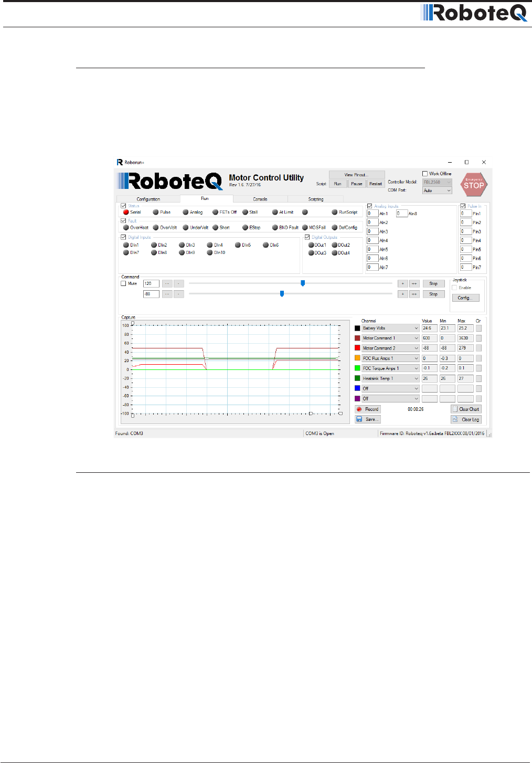This screenshot has width=532, height=763.
Task: Click the Battery Volts black color swatch
Action: tap(357, 328)
